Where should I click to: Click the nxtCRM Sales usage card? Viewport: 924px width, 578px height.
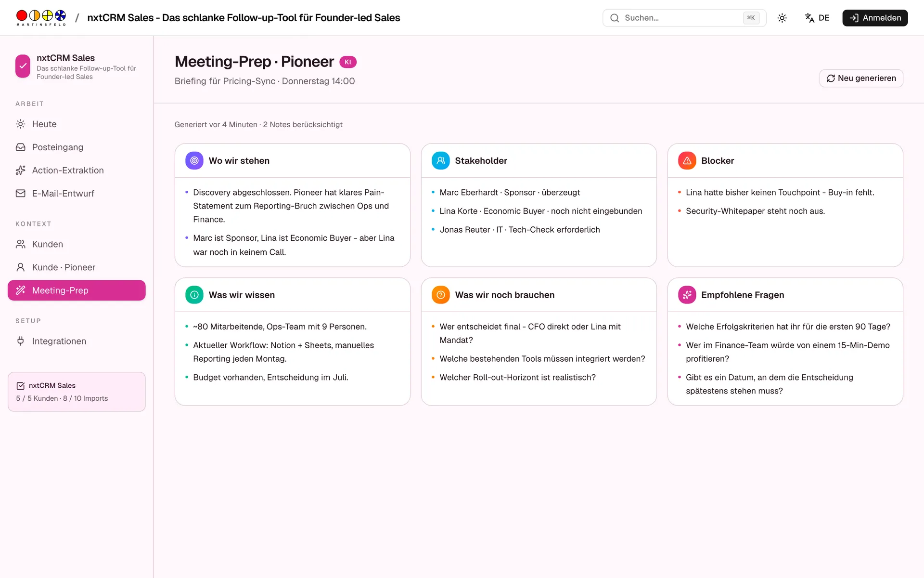click(x=77, y=392)
